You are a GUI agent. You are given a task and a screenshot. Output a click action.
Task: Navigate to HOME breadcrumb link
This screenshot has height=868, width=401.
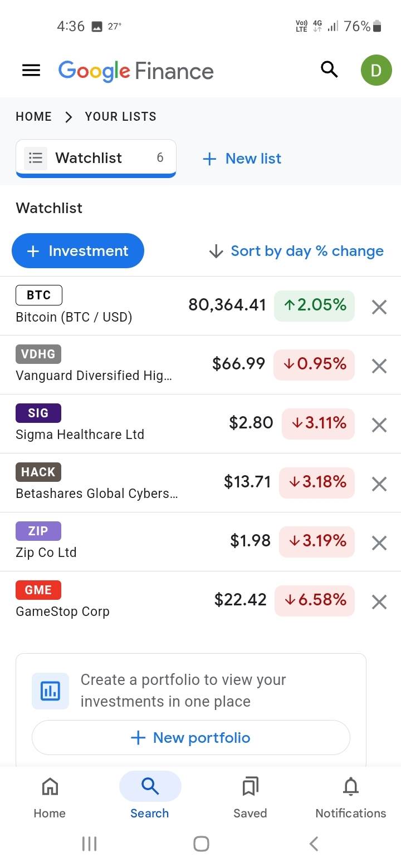[x=34, y=116]
